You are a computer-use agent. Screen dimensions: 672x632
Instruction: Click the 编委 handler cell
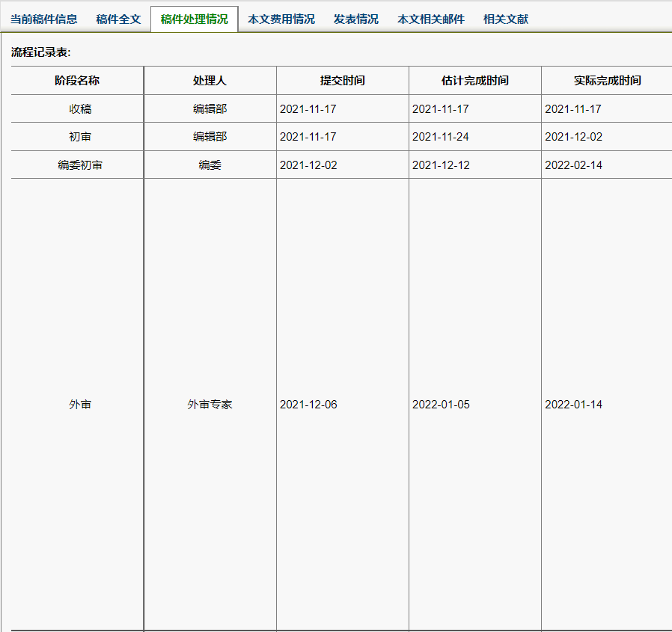point(210,165)
